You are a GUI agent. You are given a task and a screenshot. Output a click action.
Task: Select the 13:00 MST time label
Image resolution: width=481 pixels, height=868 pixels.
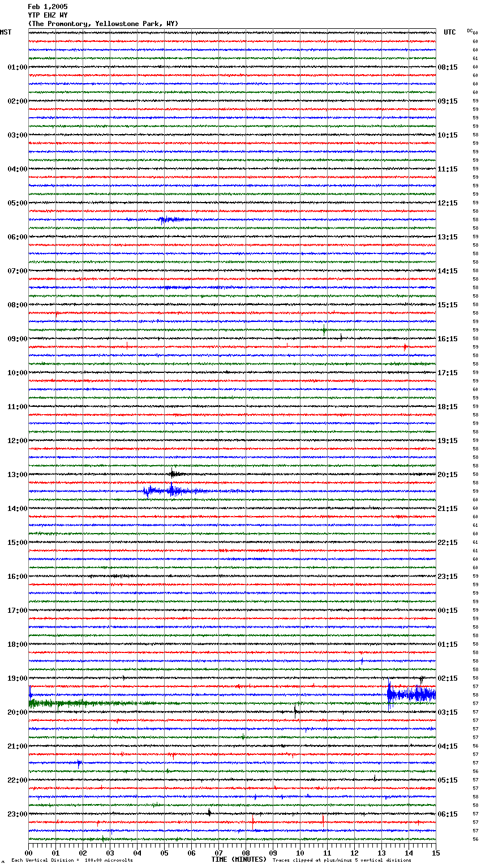[18, 475]
